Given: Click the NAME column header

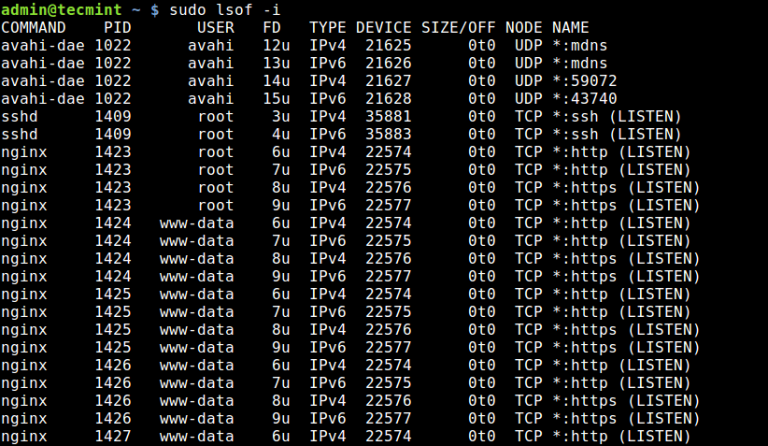Looking at the screenshot, I should (x=570, y=27).
